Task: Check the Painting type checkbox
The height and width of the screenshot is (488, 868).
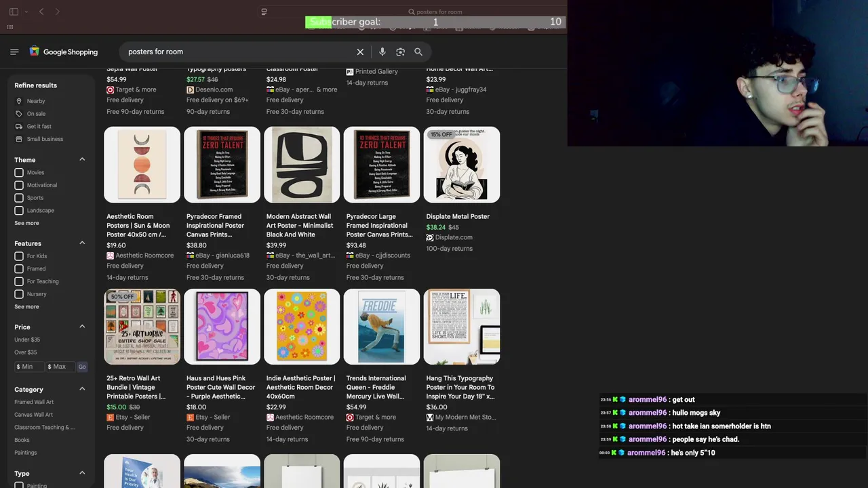Action: point(19,485)
